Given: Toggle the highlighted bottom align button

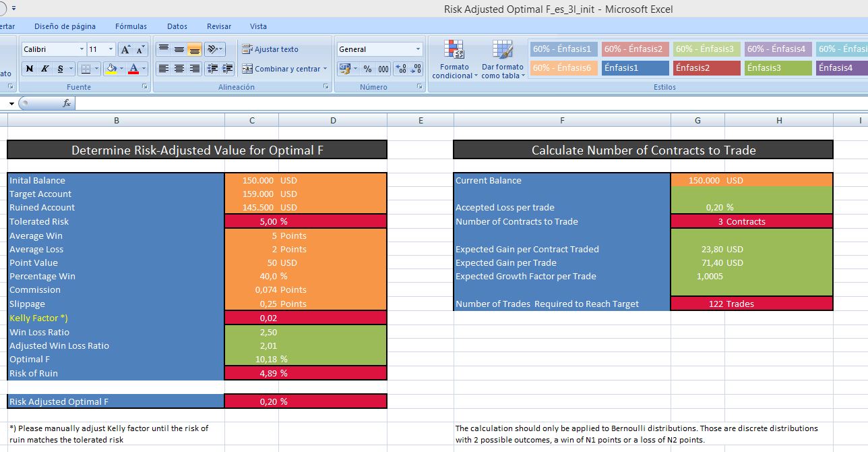Looking at the screenshot, I should (194, 49).
